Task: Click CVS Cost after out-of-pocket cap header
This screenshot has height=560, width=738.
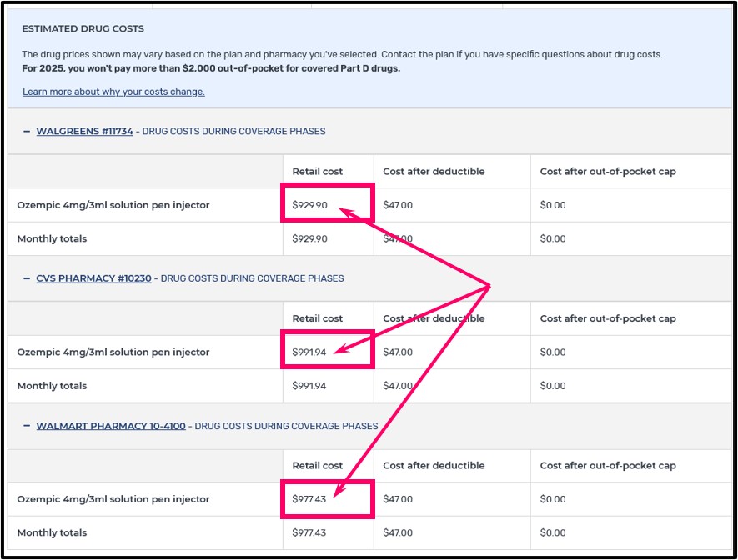Action: tap(608, 318)
